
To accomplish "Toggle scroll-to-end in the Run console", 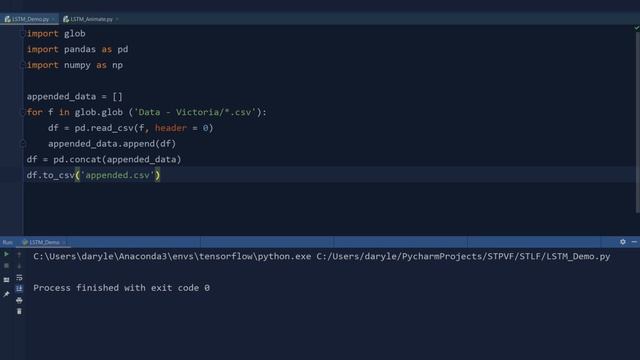I will (19, 289).
